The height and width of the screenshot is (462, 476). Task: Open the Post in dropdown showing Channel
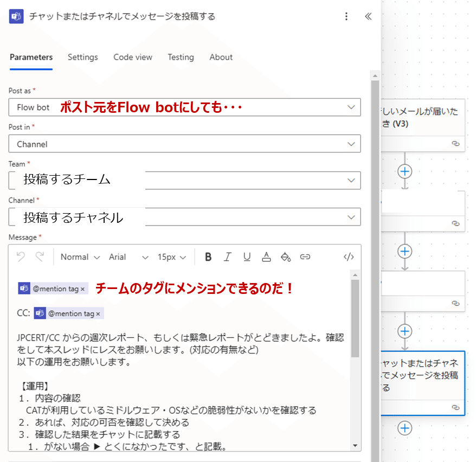pos(184,144)
